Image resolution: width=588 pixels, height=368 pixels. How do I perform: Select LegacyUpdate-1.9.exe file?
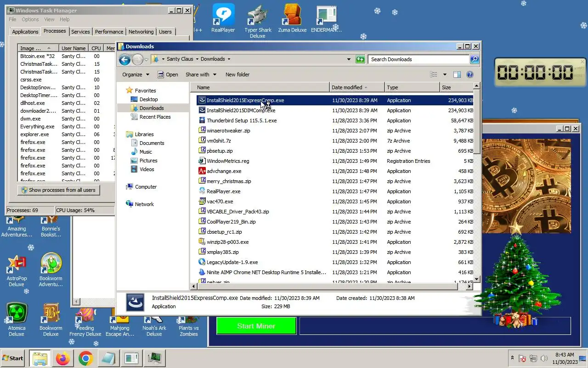point(232,262)
